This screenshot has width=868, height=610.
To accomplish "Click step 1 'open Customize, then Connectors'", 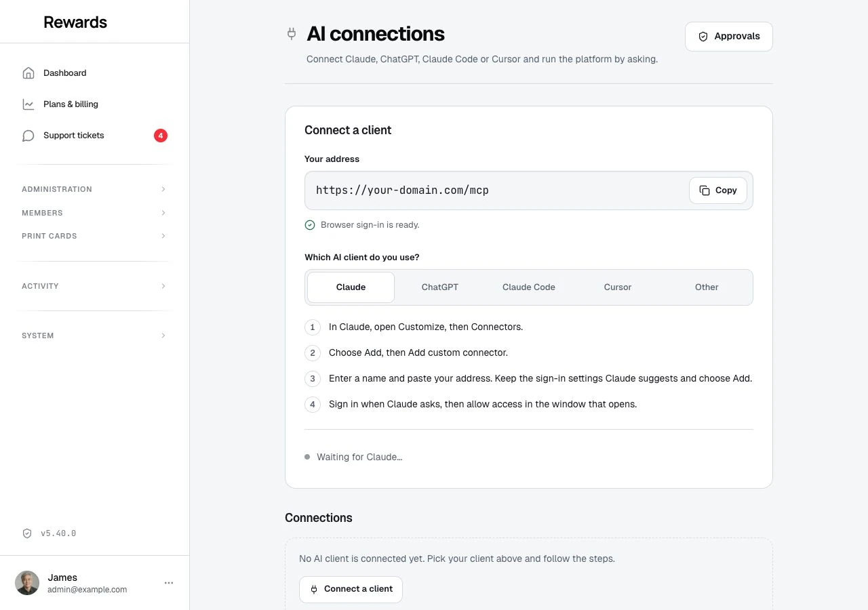I will tap(426, 327).
